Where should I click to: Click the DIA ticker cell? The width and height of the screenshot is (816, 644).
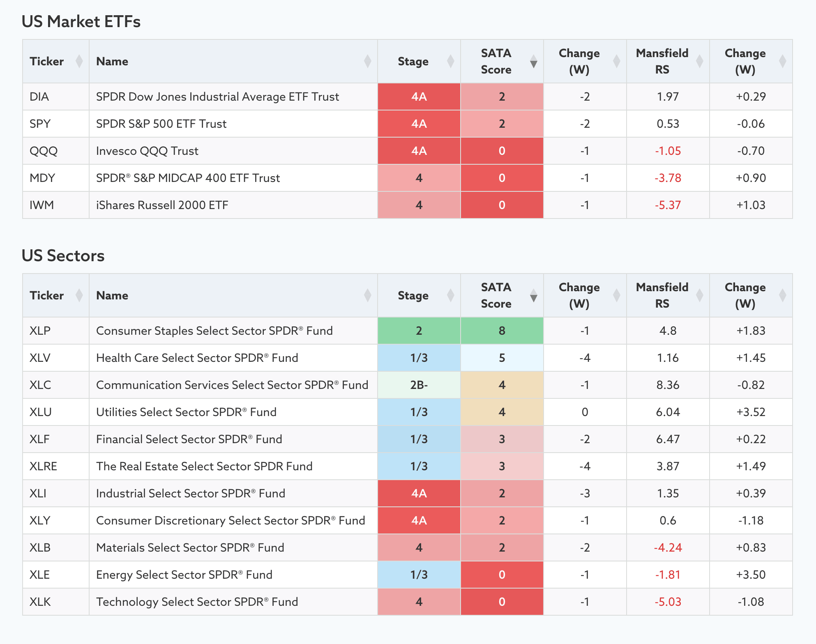click(x=56, y=97)
